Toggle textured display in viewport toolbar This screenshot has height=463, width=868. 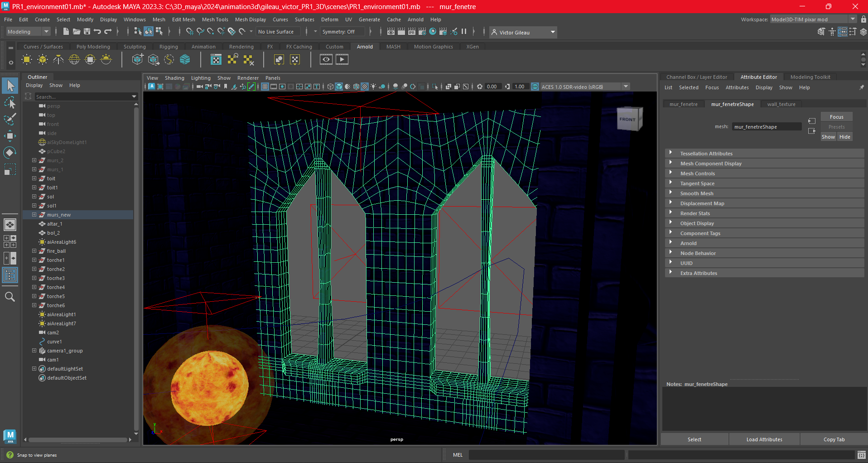[365, 87]
